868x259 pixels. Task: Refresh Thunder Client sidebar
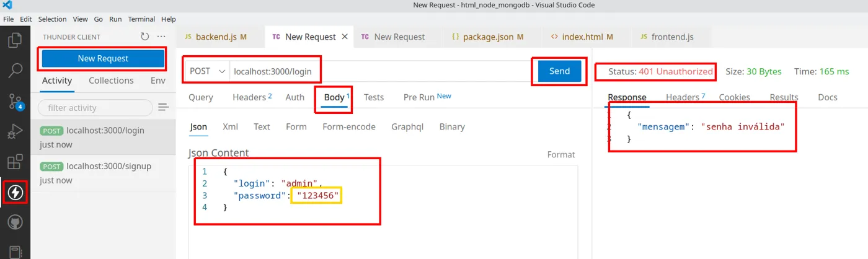(x=145, y=37)
